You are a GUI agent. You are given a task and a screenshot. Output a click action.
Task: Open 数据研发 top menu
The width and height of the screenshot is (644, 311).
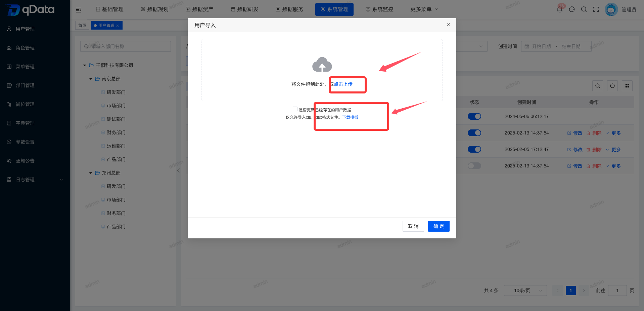click(x=244, y=9)
